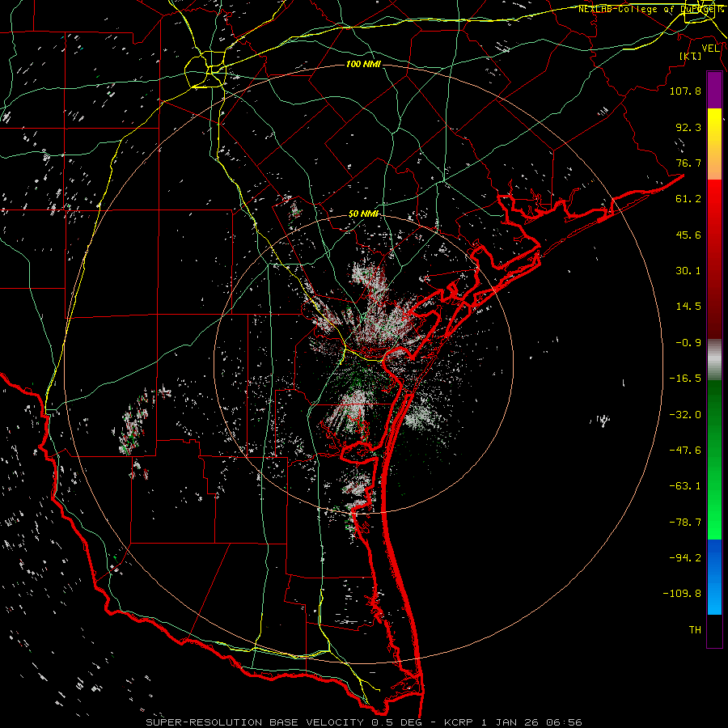
Task: Click the bright green segment of the color bar
Action: (714, 459)
